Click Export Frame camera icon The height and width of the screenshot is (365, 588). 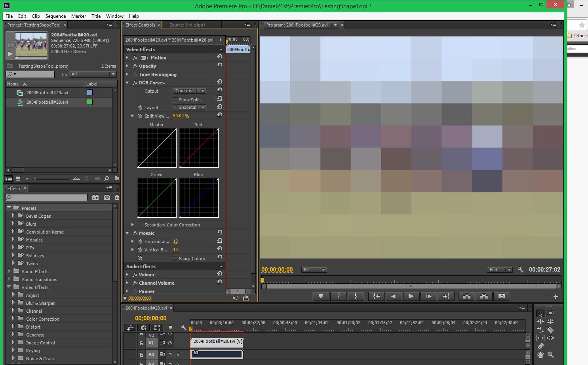502,296
